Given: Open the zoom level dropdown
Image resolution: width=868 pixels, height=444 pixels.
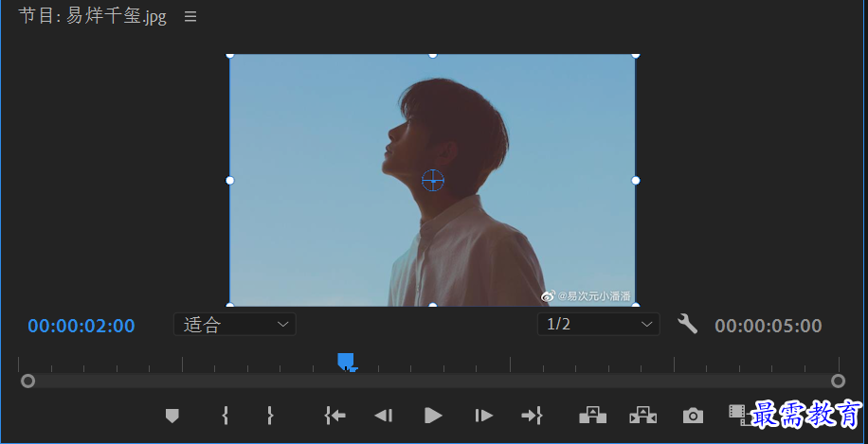Looking at the screenshot, I should pos(235,324).
